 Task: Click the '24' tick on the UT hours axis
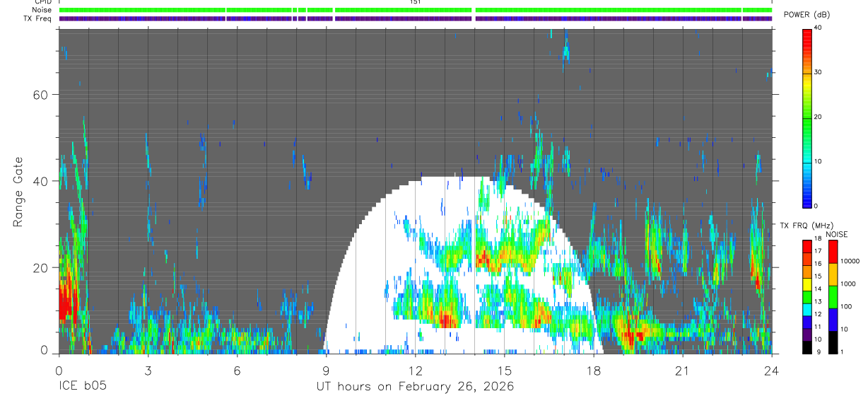pos(771,371)
